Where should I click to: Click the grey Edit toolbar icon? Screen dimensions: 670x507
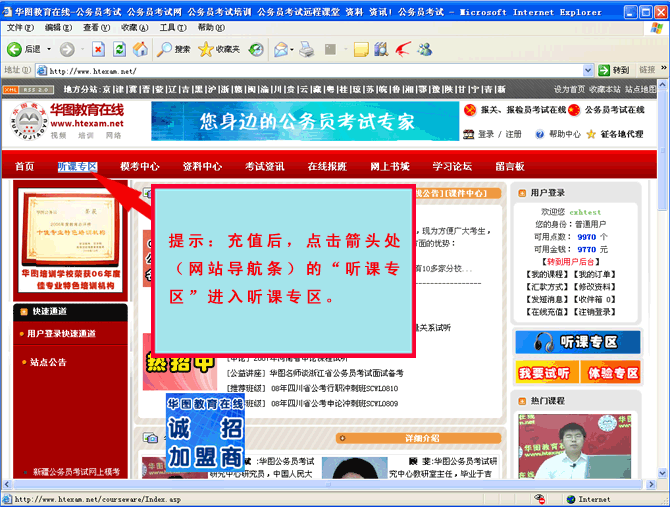coord(330,50)
